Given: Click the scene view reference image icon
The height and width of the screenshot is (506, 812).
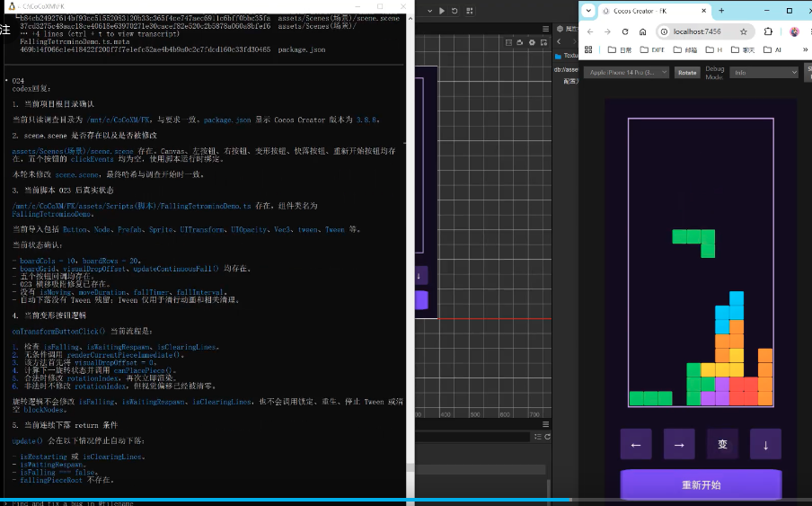Looking at the screenshot, I should (x=543, y=42).
